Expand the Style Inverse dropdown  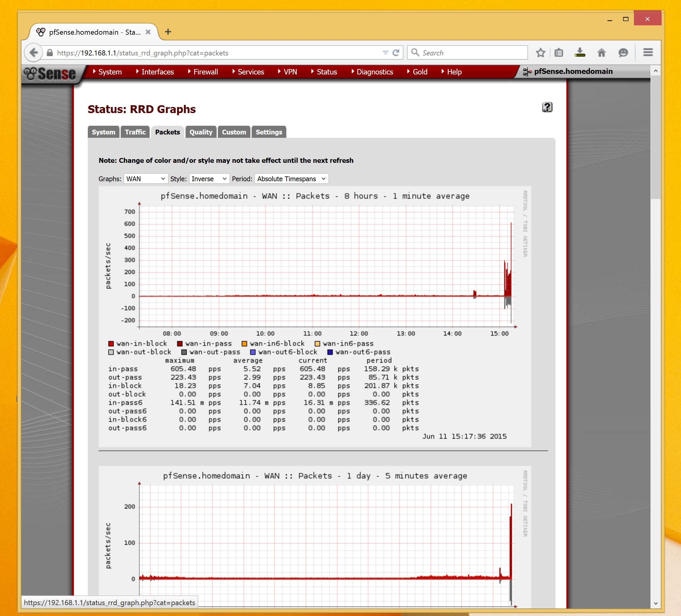click(209, 178)
